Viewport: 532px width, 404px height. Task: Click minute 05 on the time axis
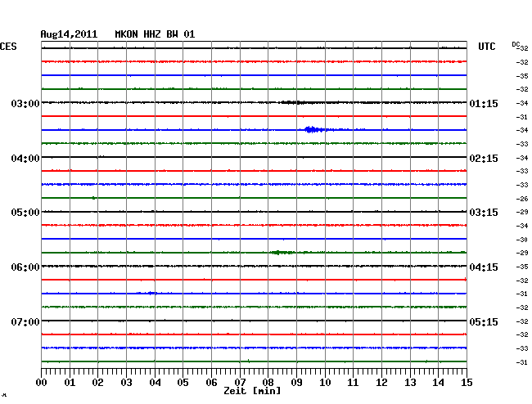183,383
